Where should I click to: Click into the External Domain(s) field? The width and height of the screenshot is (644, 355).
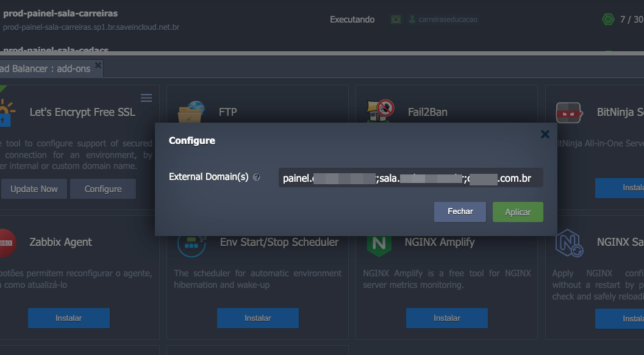(x=410, y=178)
